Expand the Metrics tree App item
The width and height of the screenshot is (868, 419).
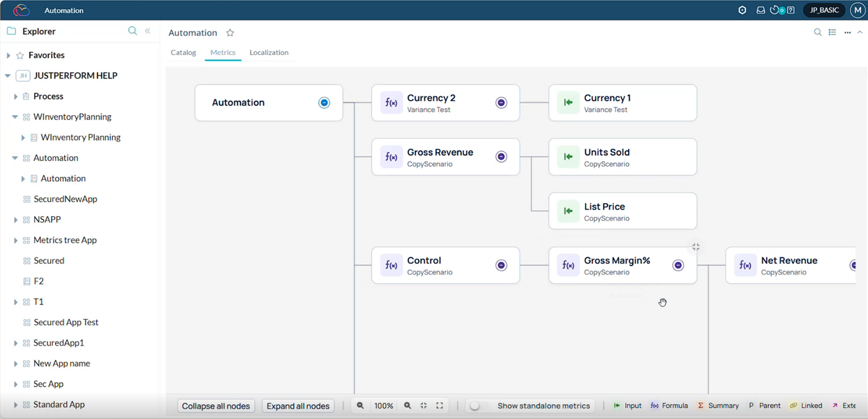coord(16,240)
